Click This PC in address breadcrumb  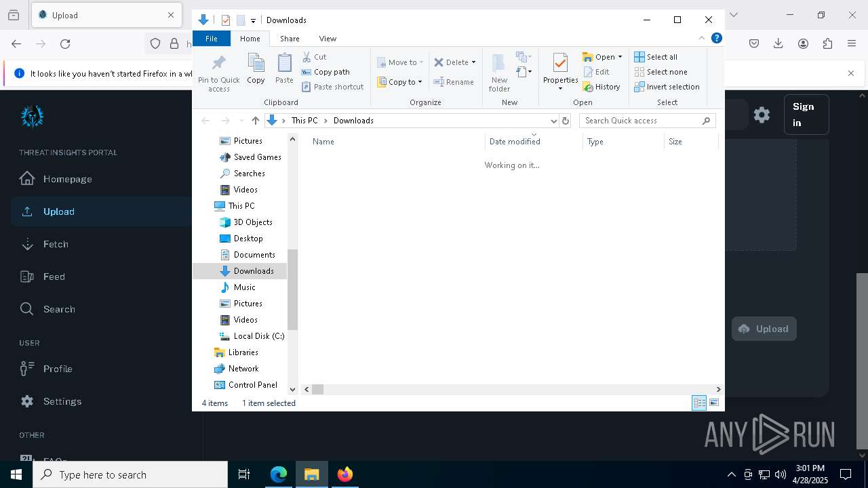(x=304, y=121)
